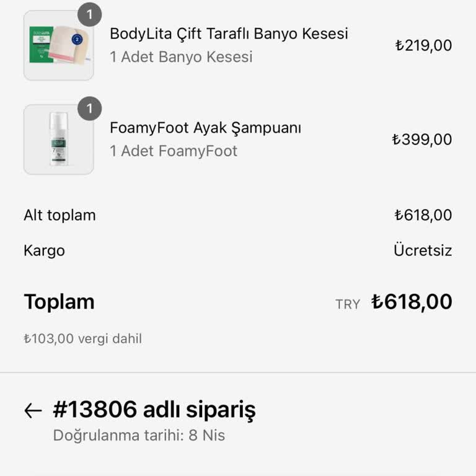Select the FoamyFoot Ayak Şampuanı title
Screen dimensions: 476x476
(205, 128)
